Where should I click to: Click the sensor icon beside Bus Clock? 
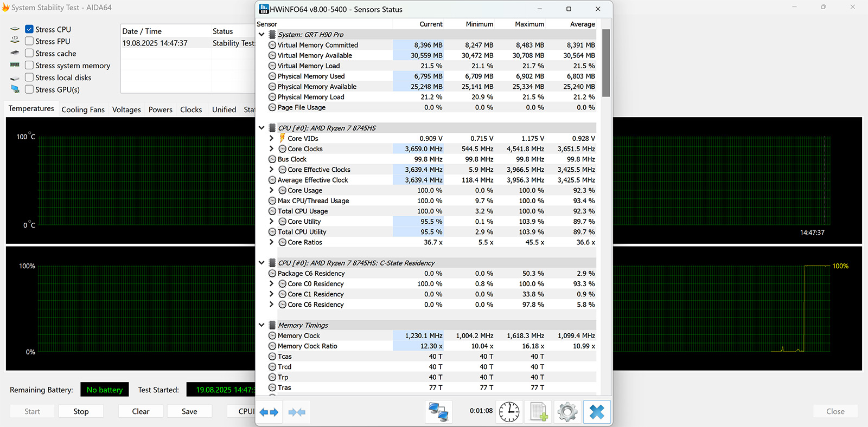[x=272, y=159]
